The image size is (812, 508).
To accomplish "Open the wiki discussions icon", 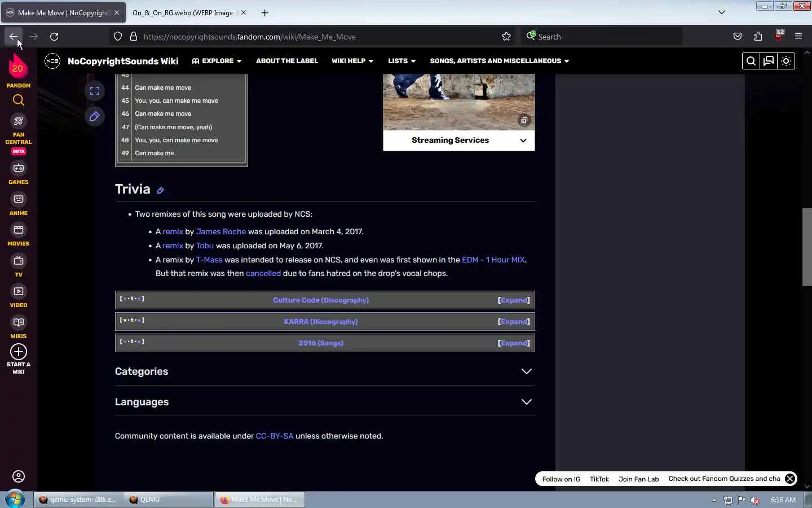I will 769,61.
